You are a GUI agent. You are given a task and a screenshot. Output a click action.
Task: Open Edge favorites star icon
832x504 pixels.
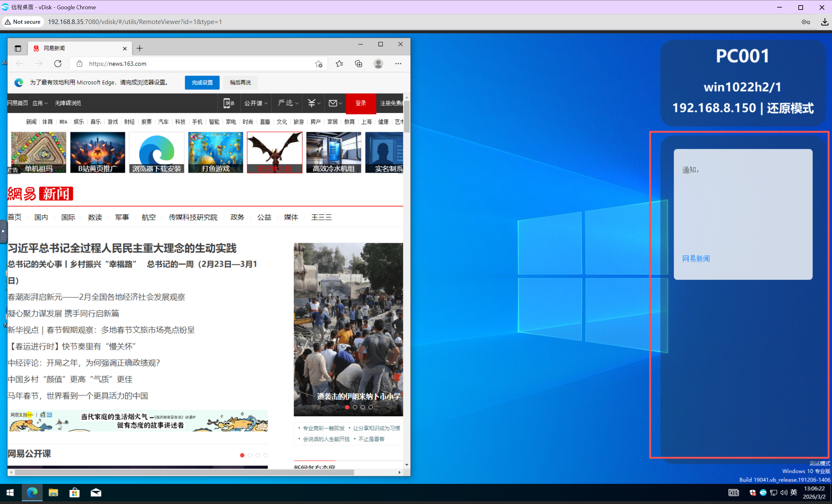pos(339,64)
